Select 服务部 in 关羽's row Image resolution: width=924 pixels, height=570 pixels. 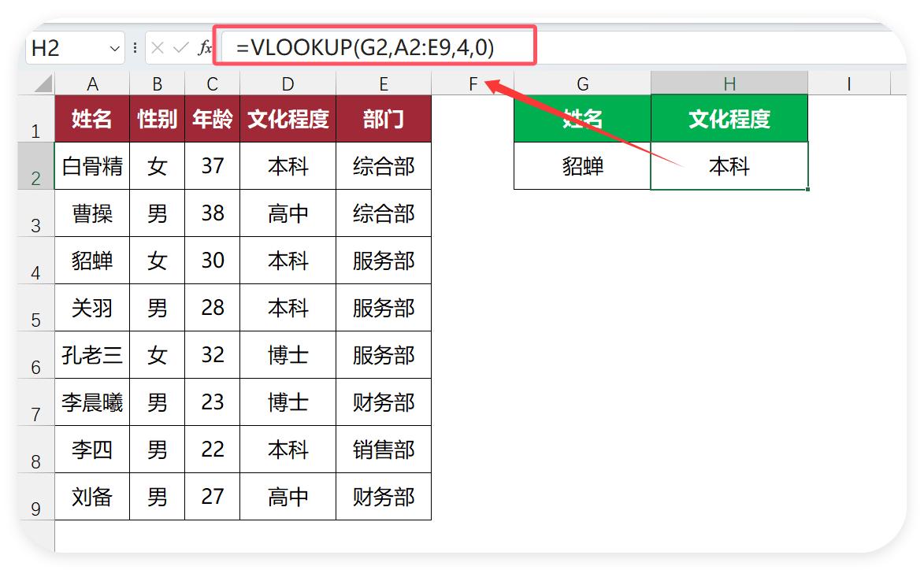click(x=384, y=307)
